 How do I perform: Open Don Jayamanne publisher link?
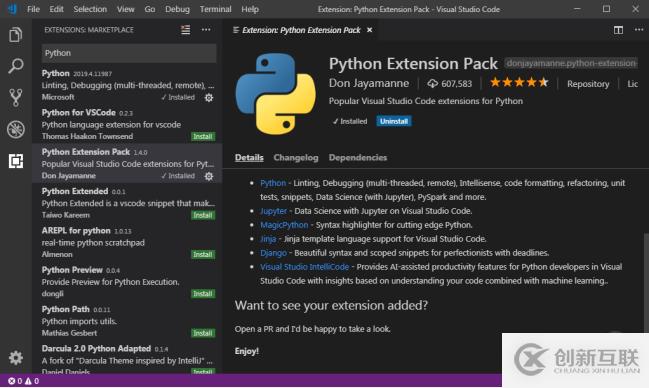[369, 83]
